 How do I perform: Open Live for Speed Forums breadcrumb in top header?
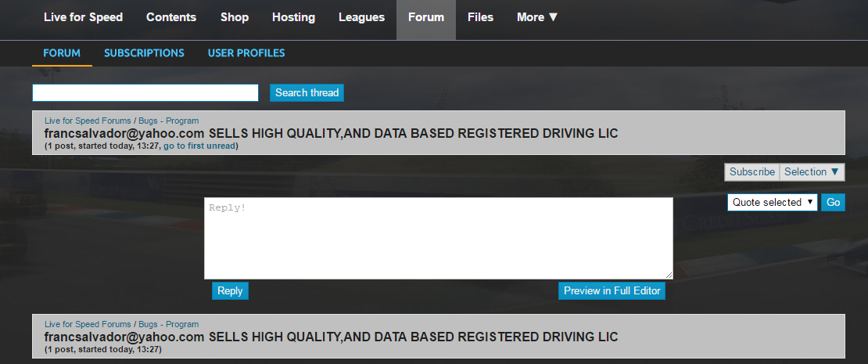tap(88, 121)
